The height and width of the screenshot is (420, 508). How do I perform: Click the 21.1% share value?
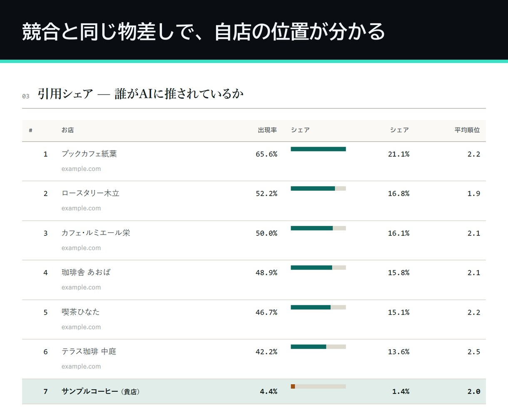point(398,154)
